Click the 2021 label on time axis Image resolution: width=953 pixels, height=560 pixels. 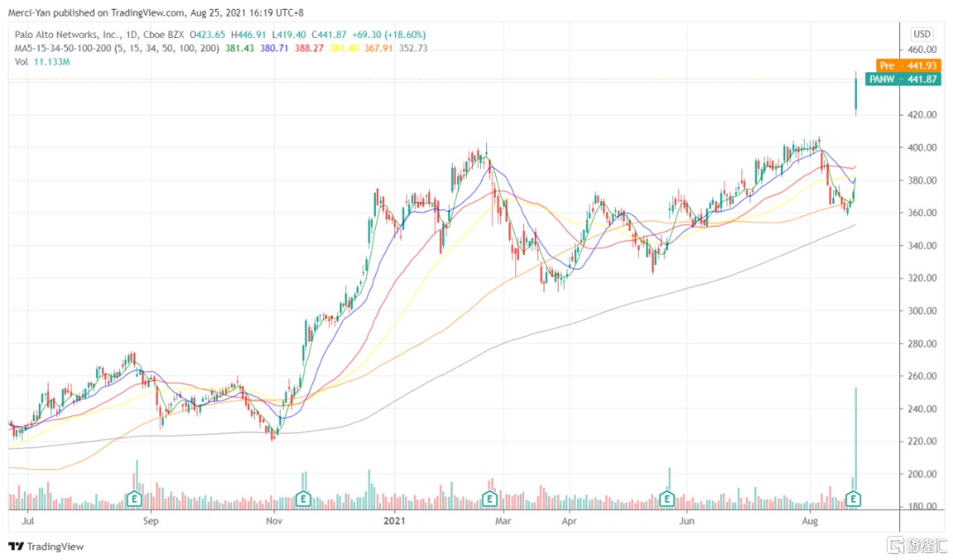point(394,521)
